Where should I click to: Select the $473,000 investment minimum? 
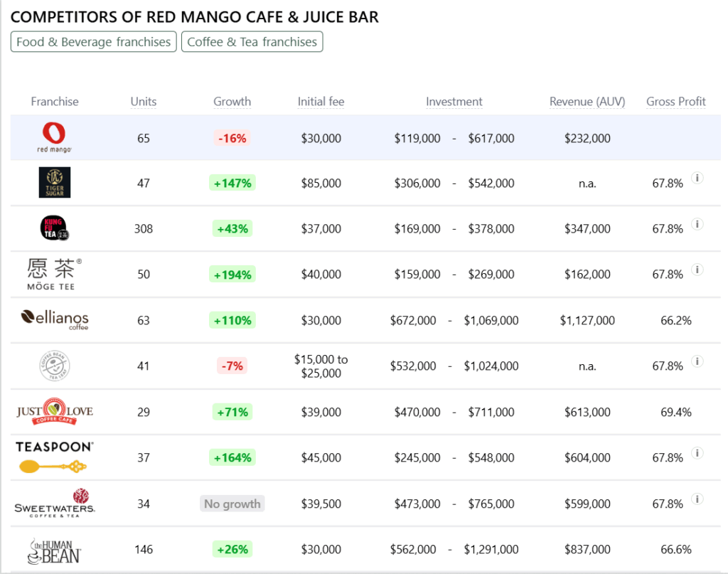point(417,504)
